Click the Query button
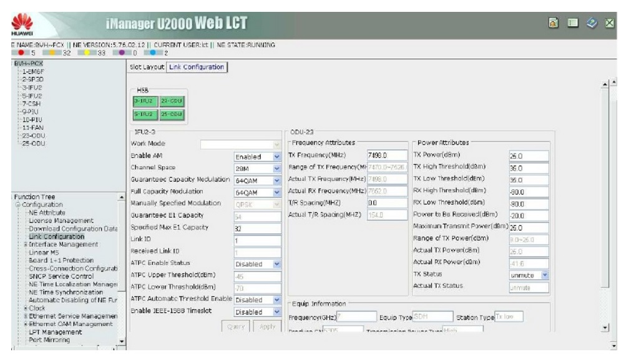Screen dimensions: 644x354 (x=236, y=327)
